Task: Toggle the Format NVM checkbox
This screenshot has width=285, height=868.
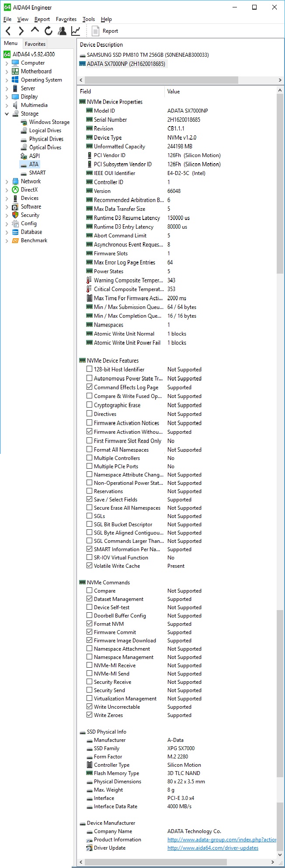Action: click(90, 624)
